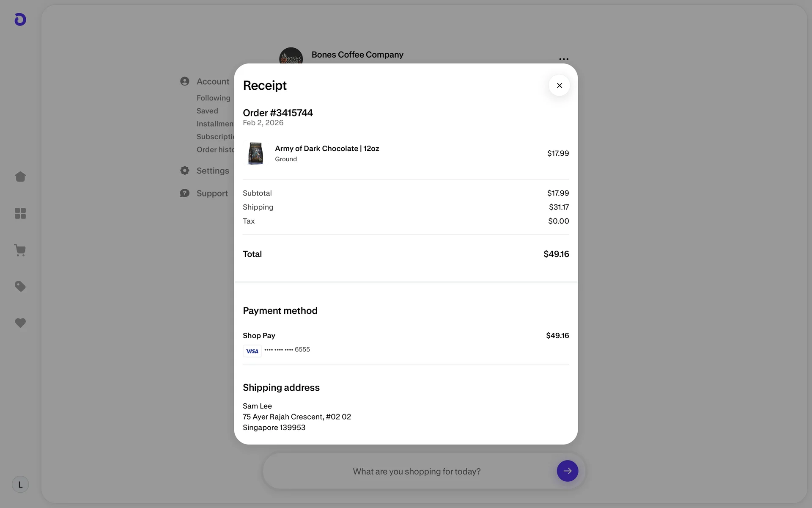
Task: Open the categories grid icon
Action: tap(20, 213)
